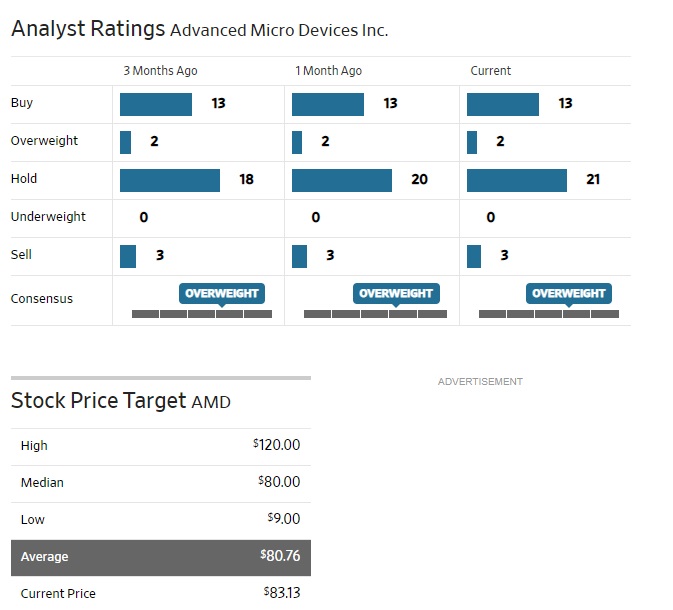Viewport: 673px width, 610px height.
Task: Click the Hold bar under 1 Month Ago
Action: click(341, 180)
